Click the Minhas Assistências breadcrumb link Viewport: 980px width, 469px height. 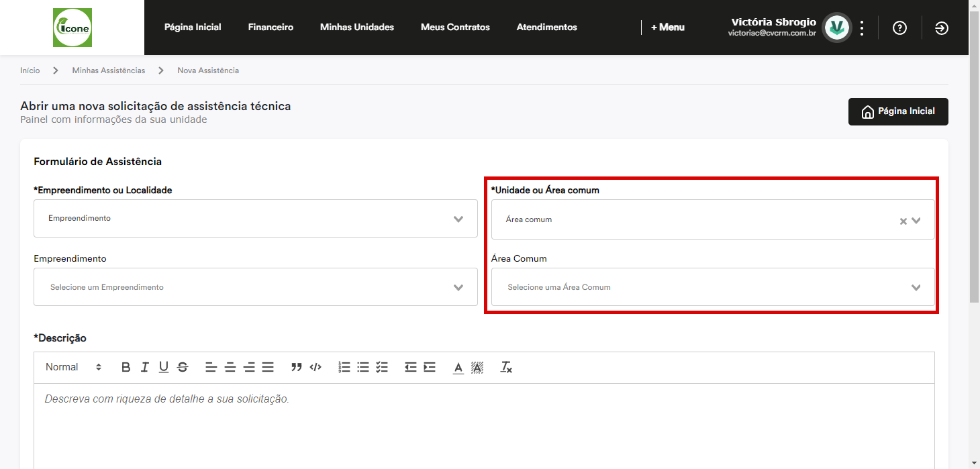click(109, 70)
